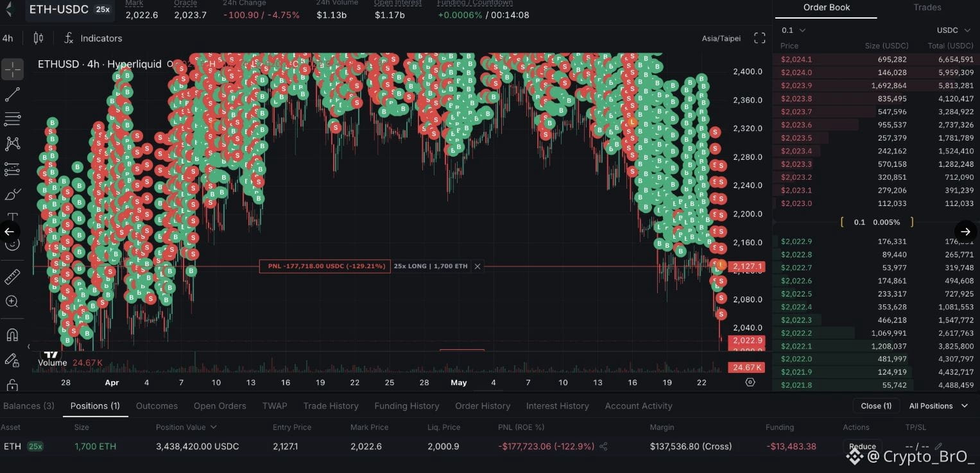Click the 1,700 ETH position size
Viewport: 980px width, 473px height.
[96, 446]
